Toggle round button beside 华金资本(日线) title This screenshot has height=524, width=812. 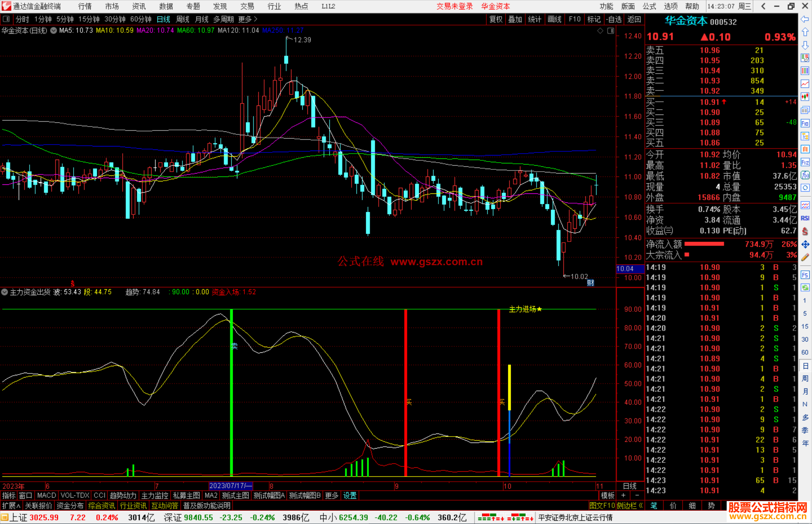click(x=54, y=30)
